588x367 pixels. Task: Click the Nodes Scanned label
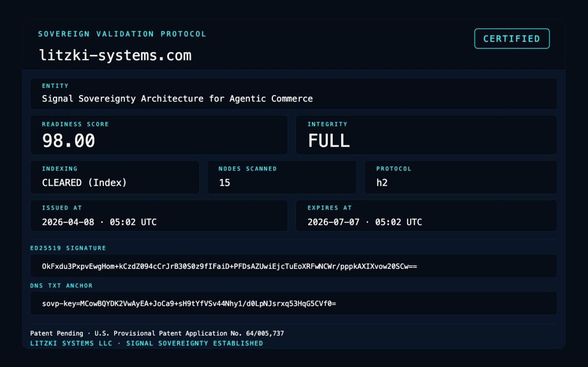(247, 169)
